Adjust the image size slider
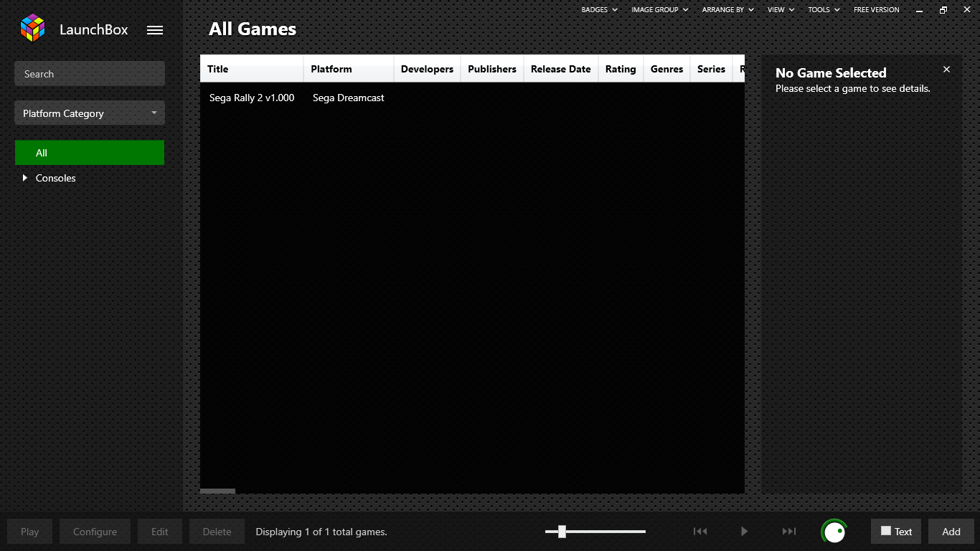980x551 pixels. coord(562,532)
